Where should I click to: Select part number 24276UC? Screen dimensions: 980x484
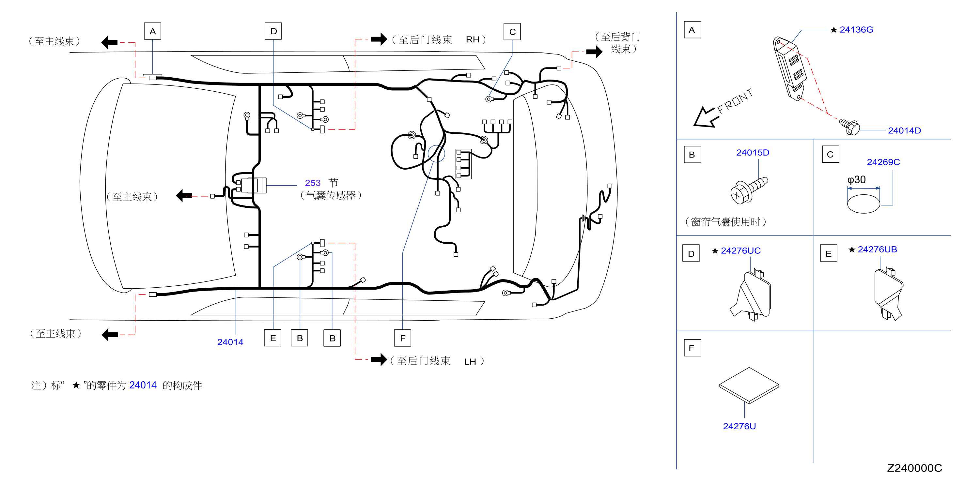click(740, 250)
